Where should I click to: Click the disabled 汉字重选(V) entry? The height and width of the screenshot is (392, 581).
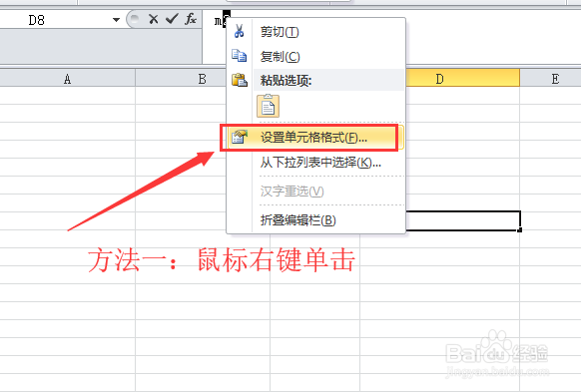[x=315, y=191]
